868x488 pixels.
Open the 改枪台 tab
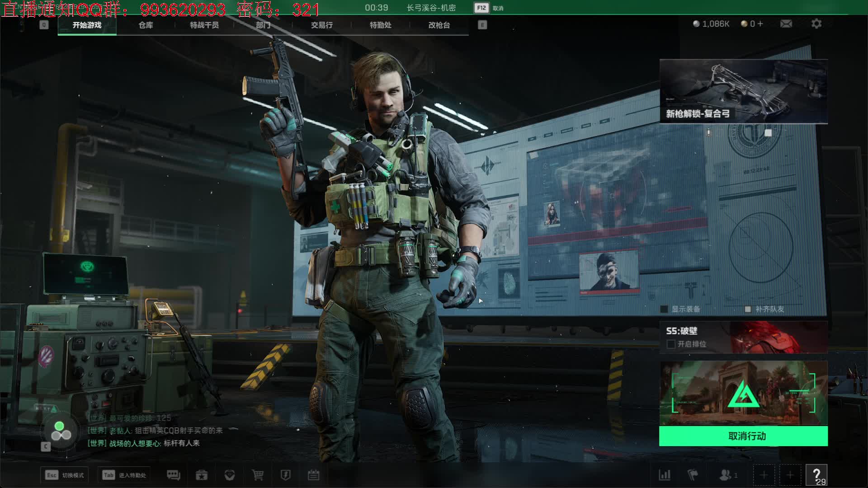(x=439, y=25)
